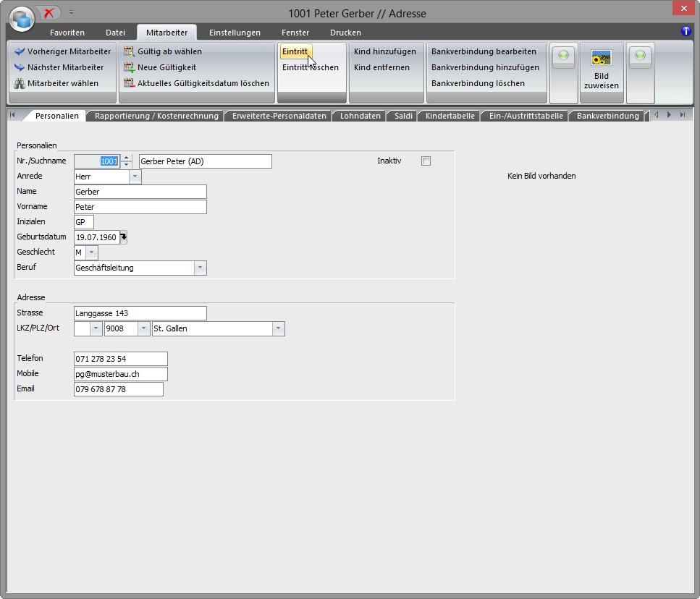Open Mitarbeiter wählen binoculars search
Screen dimensions: 700x599
[x=20, y=84]
